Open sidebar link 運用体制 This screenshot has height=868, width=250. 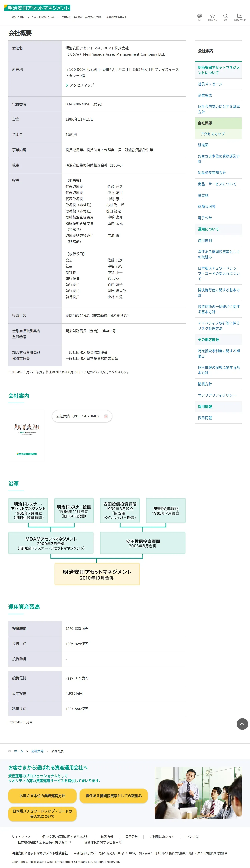tap(218, 241)
